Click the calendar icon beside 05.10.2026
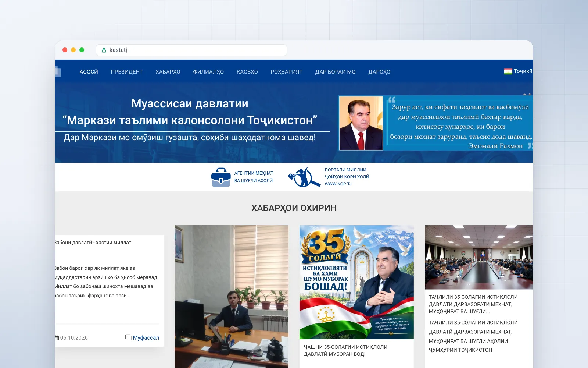Screen dimensions: 588x368 pyautogui.click(x=57, y=337)
